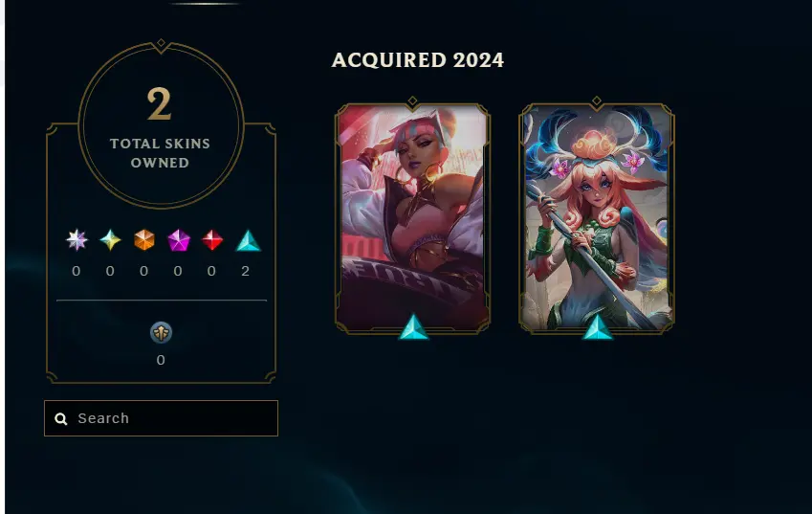Select the yellow-teal Ultimate rarity gem icon

pyautogui.click(x=110, y=240)
